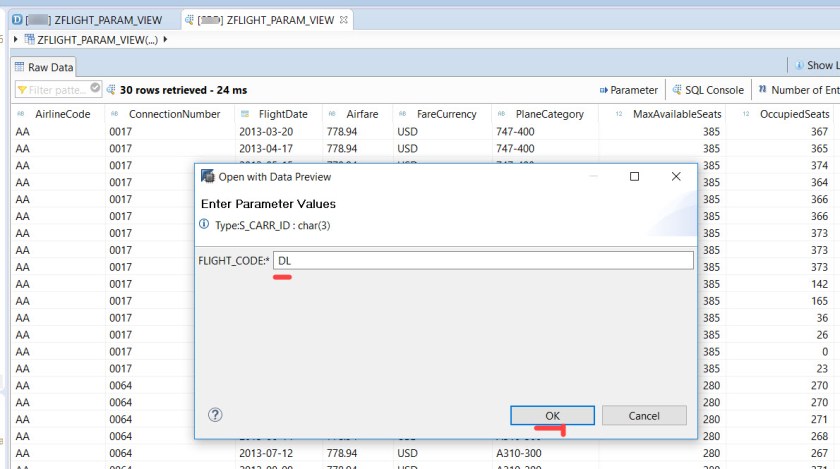Open the Raw Data tab
Image resolution: width=840 pixels, height=469 pixels.
pos(44,67)
